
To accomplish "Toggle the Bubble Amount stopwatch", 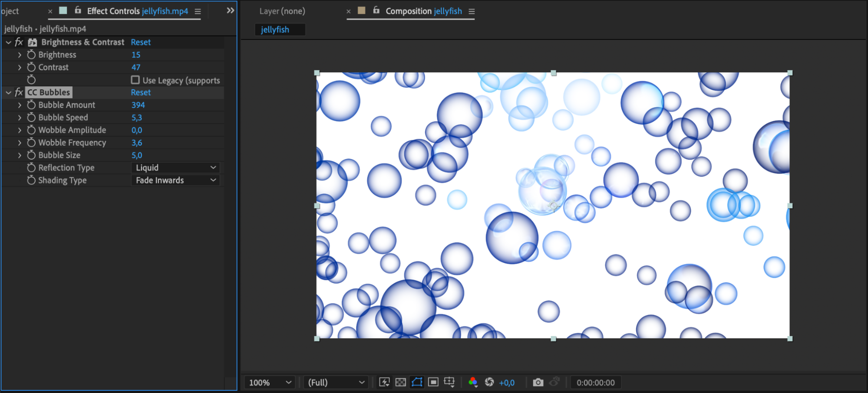I will 31,105.
